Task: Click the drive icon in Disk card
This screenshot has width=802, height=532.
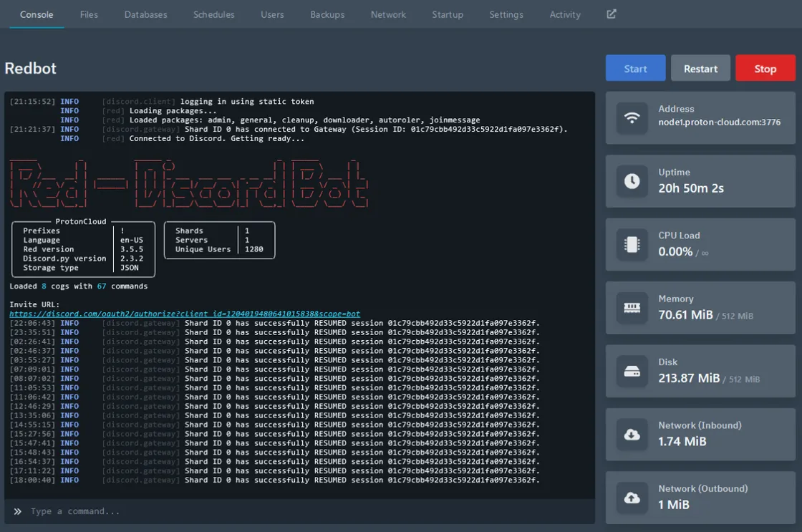Action: (632, 371)
